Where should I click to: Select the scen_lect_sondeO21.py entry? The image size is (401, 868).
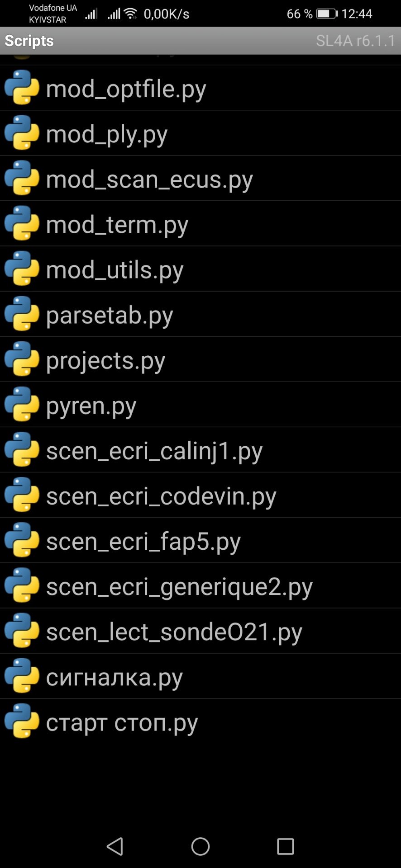(x=200, y=631)
